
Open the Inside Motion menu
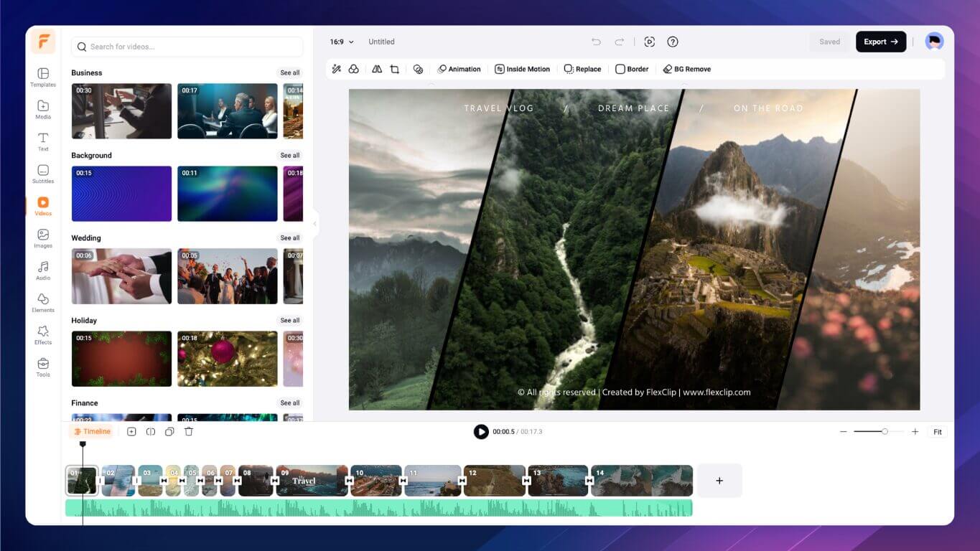point(522,70)
